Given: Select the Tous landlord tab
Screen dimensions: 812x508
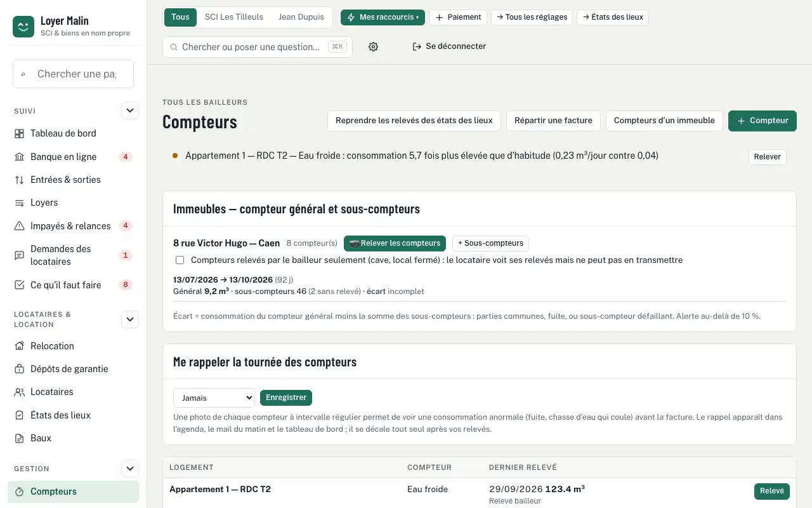Looking at the screenshot, I should (x=180, y=17).
